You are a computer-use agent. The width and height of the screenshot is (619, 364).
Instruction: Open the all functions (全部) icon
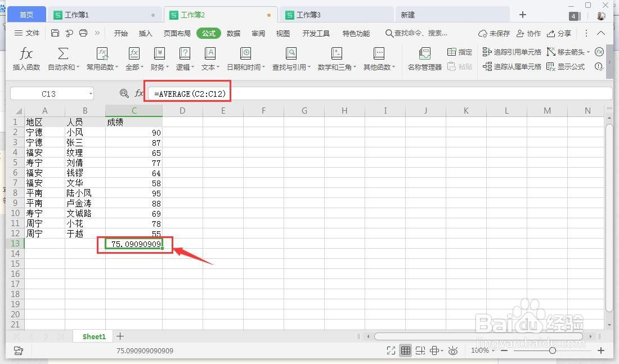(134, 53)
